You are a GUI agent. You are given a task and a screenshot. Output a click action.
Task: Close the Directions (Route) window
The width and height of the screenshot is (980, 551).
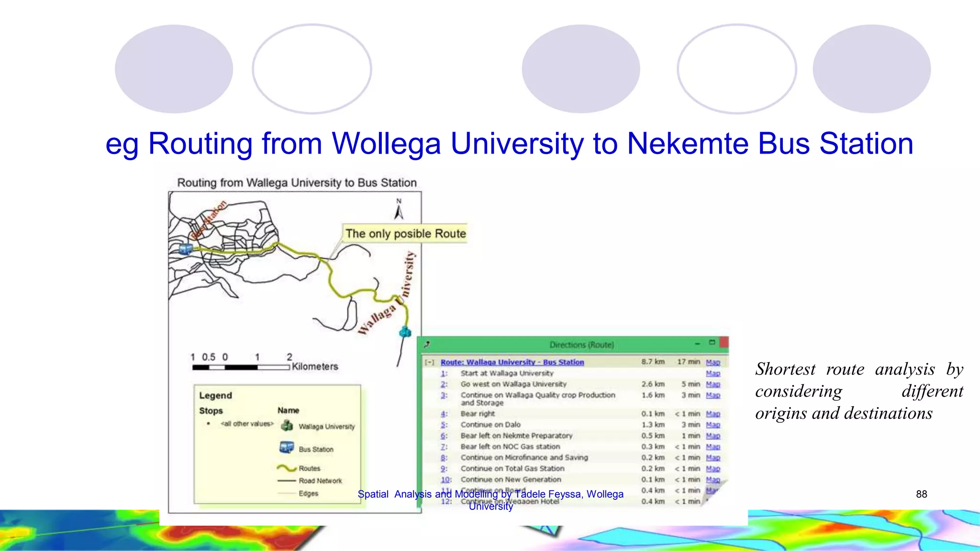[x=724, y=343]
